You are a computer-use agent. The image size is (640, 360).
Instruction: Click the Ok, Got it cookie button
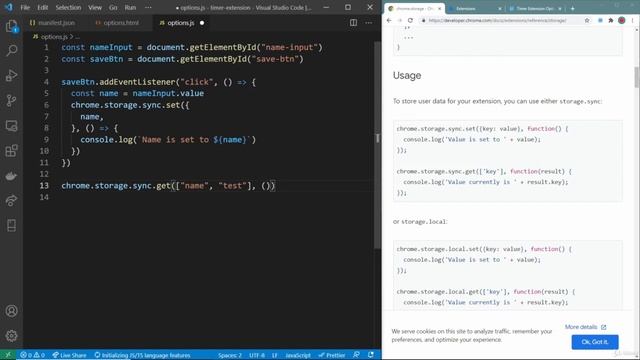pos(595,342)
